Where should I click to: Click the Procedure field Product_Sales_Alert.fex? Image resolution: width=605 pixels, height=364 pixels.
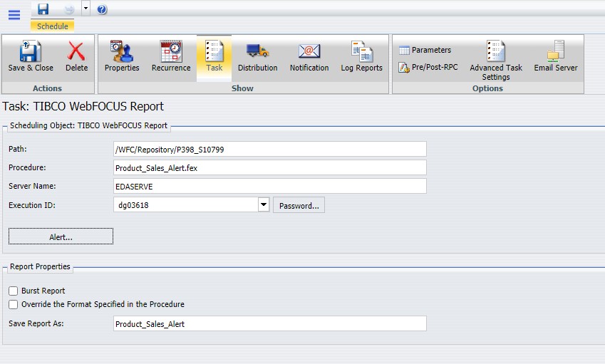point(270,167)
